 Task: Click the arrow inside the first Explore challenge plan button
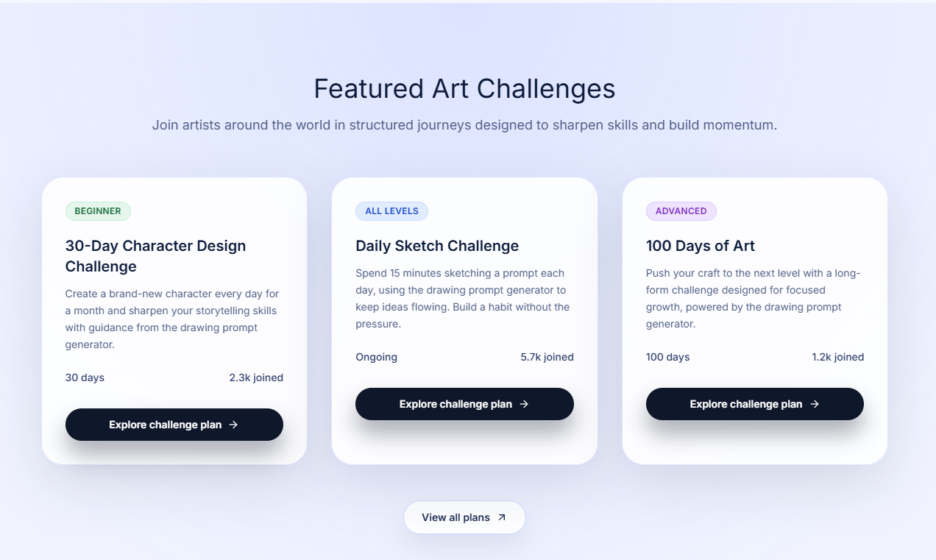(x=233, y=425)
